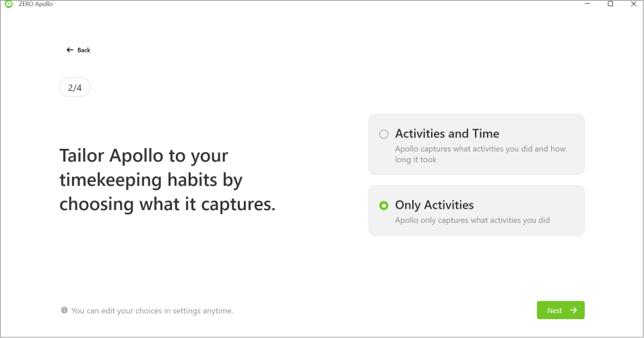Select the 'Only Activities' radio button

(x=384, y=205)
